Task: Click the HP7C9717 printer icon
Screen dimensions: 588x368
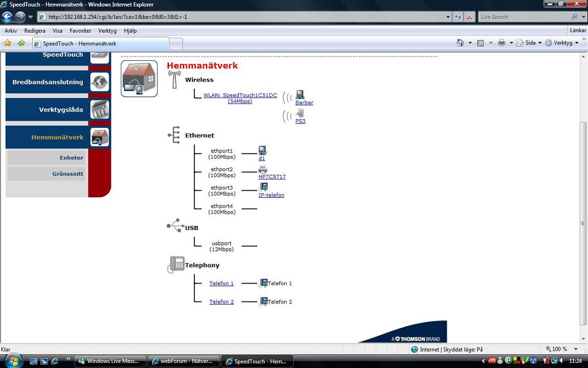Action: coord(263,169)
